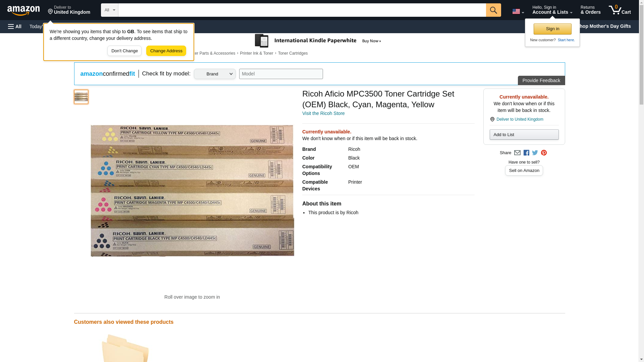
Task: Visit the Ricoh Store link
Action: click(x=323, y=113)
